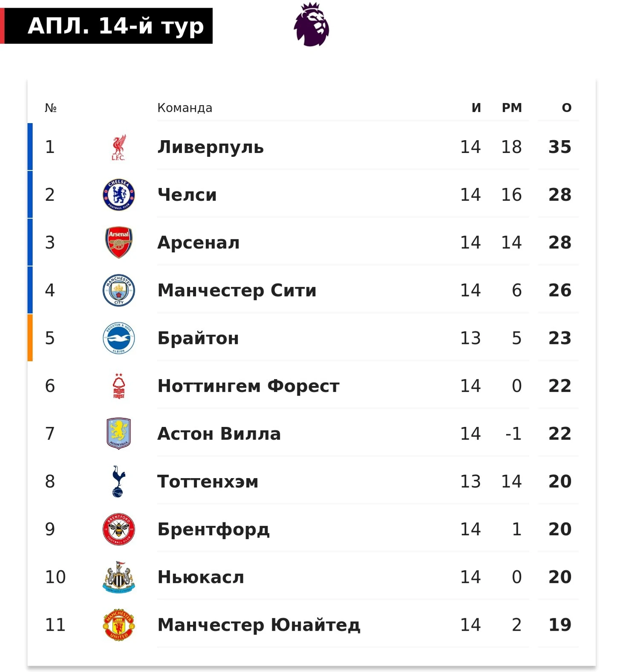This screenshot has height=672, width=622.
Task: Click the Chelsea club crest
Action: coord(119,195)
